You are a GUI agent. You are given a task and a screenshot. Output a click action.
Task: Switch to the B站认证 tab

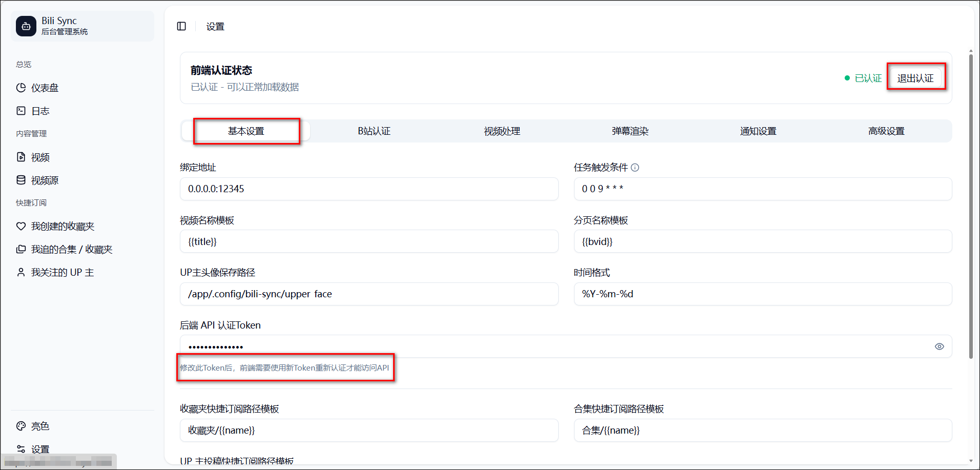point(374,131)
